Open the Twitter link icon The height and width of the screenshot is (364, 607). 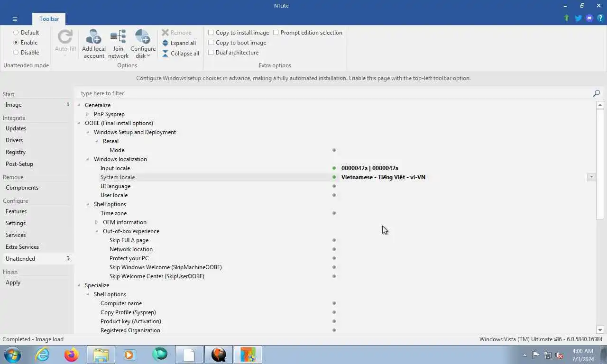578,18
